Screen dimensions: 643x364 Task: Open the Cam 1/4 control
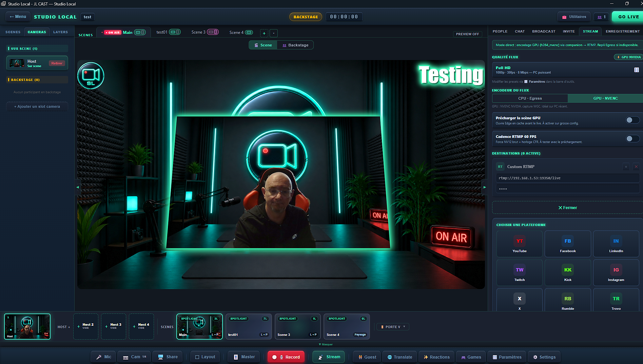135,357
